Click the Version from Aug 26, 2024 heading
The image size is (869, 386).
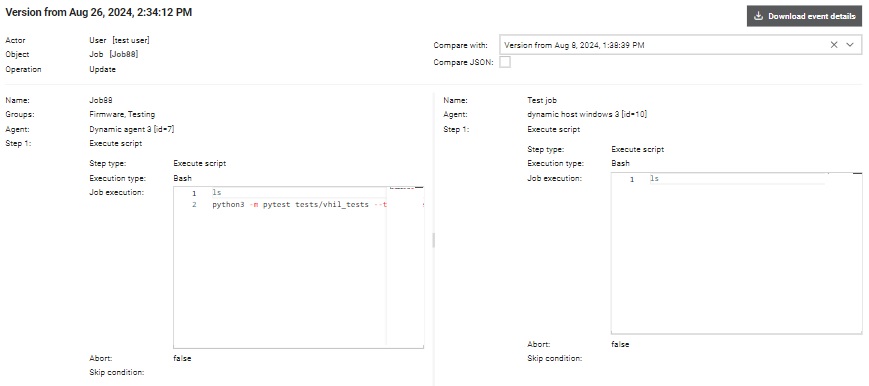click(99, 12)
